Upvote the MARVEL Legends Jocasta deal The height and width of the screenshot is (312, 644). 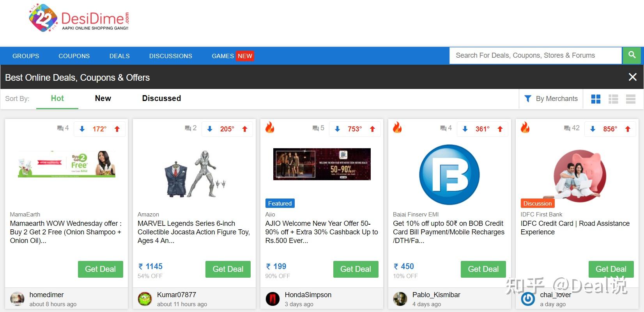(245, 129)
